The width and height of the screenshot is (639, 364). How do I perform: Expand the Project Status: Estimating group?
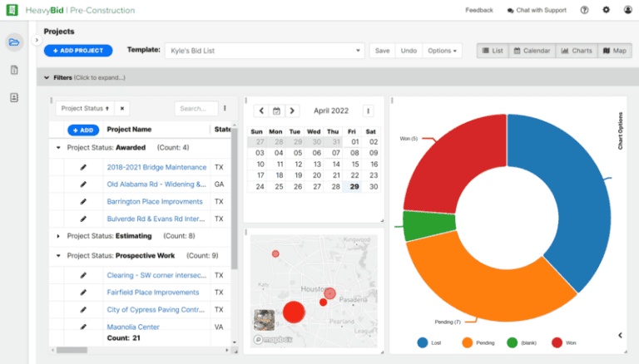coord(58,236)
